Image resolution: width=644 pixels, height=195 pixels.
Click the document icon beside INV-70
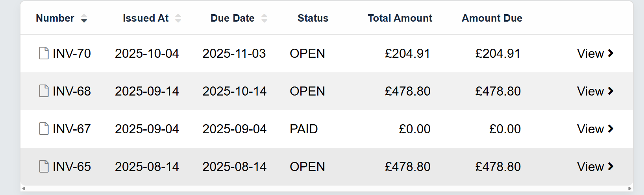point(44,53)
